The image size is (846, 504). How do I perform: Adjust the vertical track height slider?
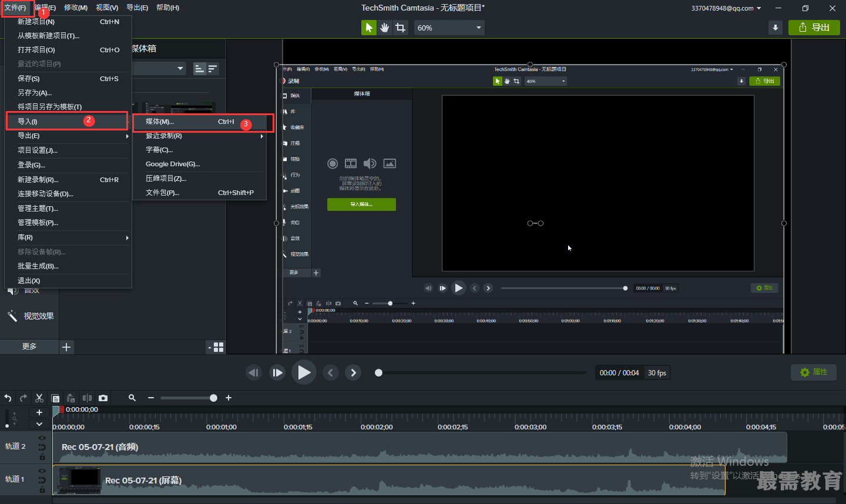[7, 418]
